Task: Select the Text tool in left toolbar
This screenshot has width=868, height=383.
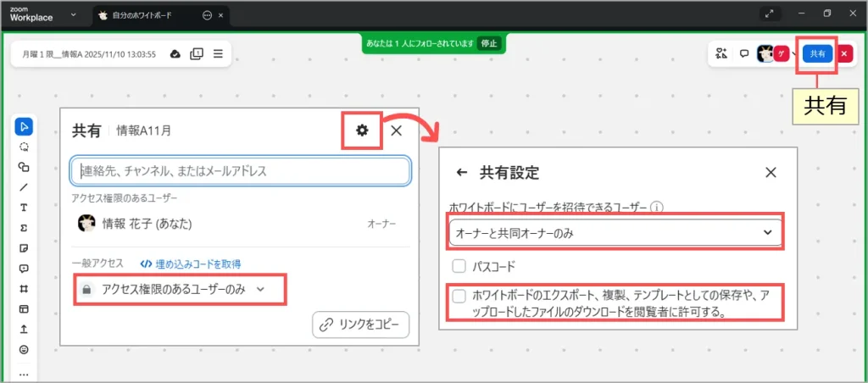Action: 24,207
